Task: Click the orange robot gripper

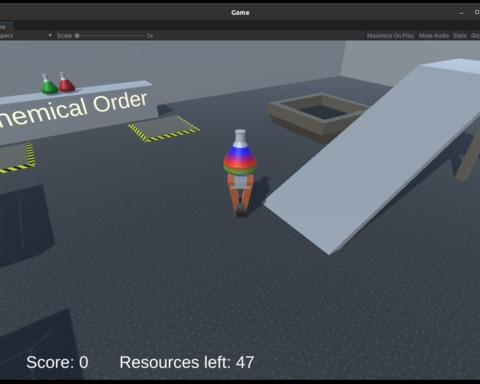Action: pos(240,195)
